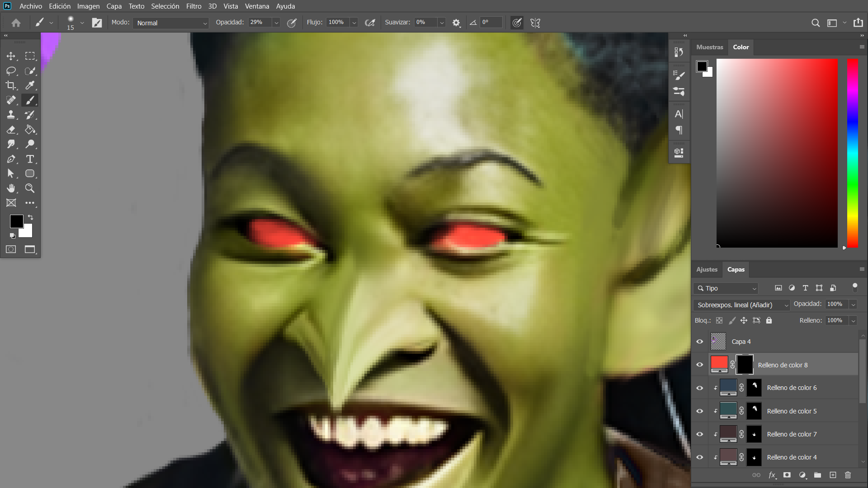Select the Type tool

tap(30, 159)
